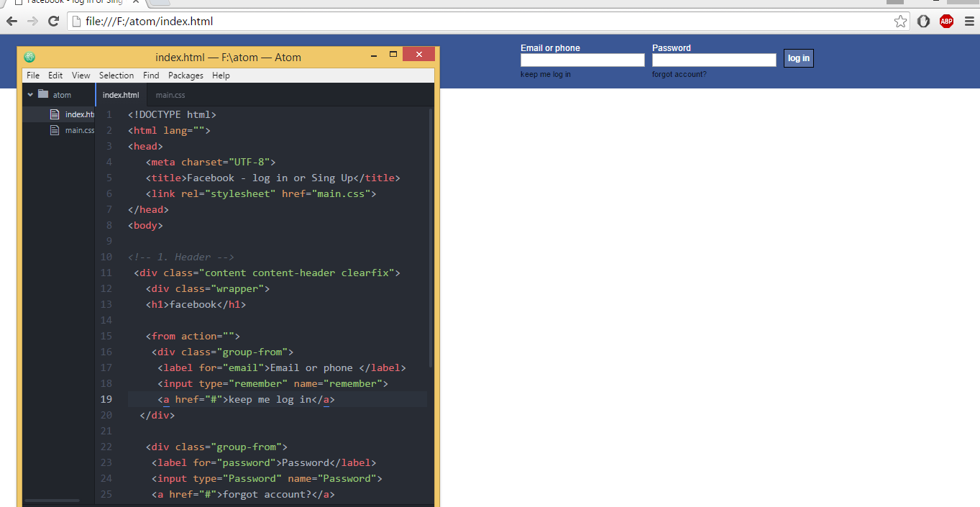The image size is (980, 507).
Task: Open the new tab button in Chrome
Action: pyautogui.click(x=160, y=3)
